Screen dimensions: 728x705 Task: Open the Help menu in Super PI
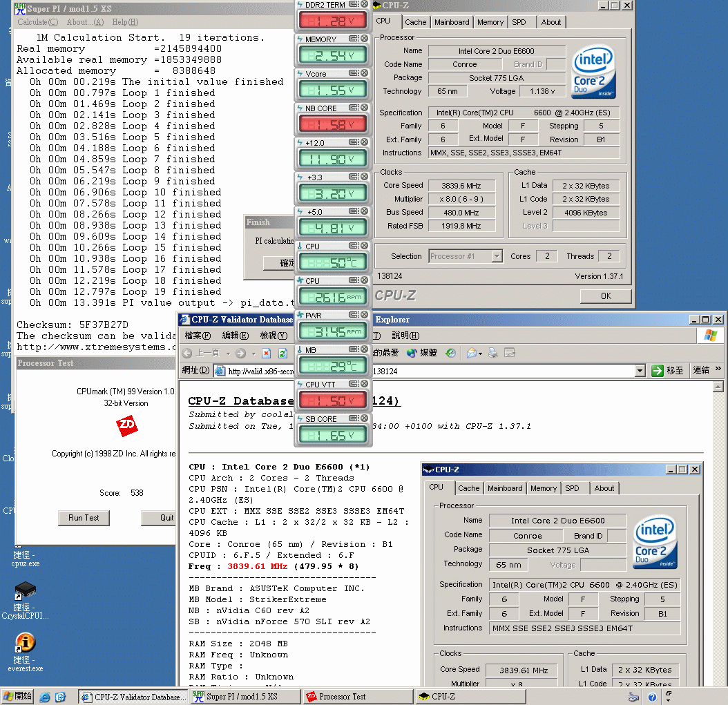125,22
